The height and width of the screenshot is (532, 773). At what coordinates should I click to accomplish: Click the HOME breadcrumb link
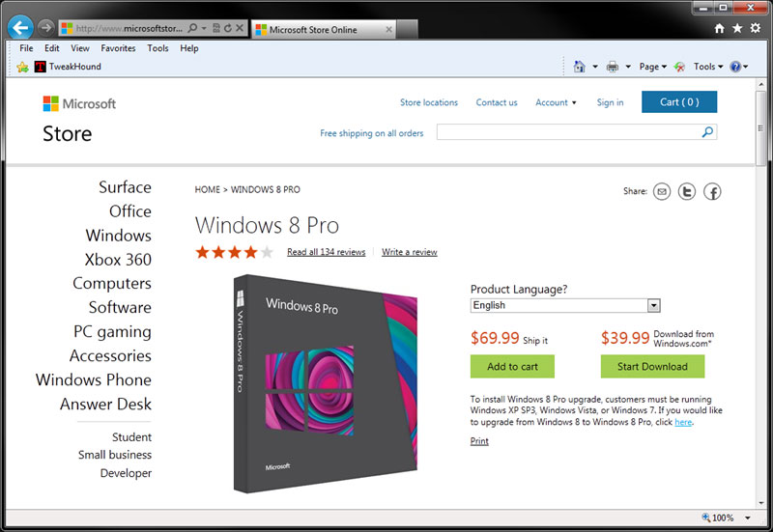(207, 189)
